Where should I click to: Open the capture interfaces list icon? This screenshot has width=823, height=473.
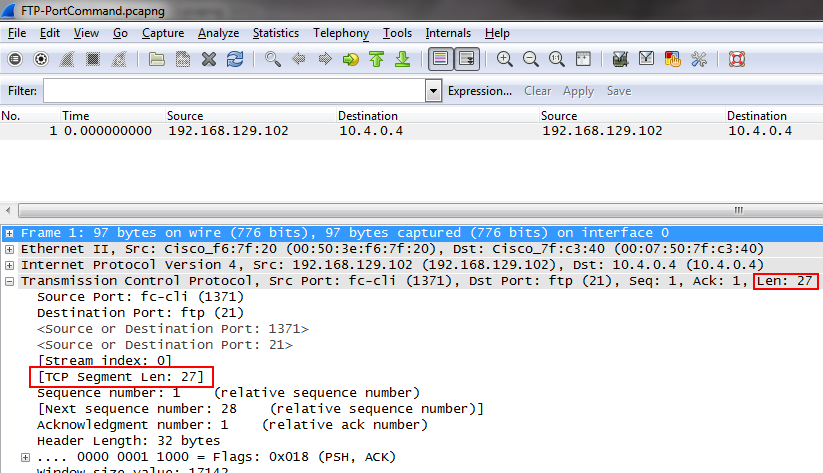15,59
